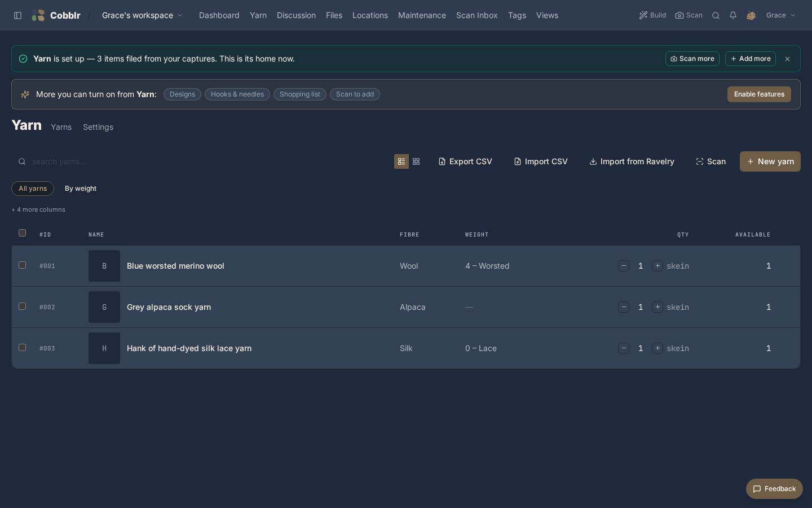Click the Add more button

751,59
